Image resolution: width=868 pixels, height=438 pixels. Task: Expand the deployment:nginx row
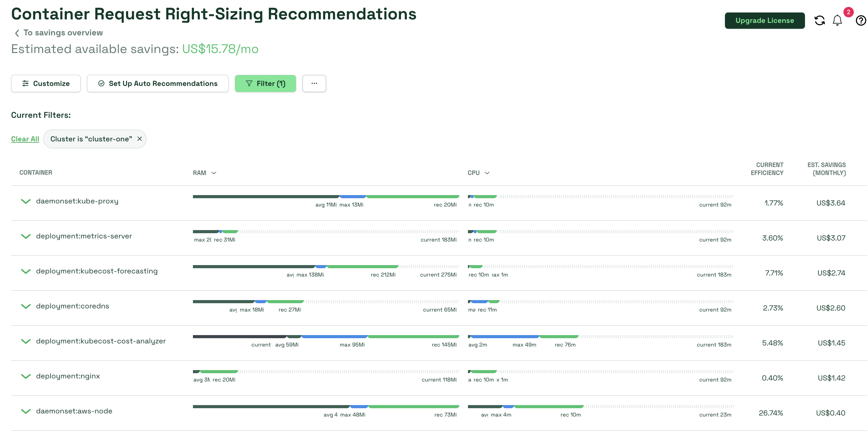coord(26,376)
